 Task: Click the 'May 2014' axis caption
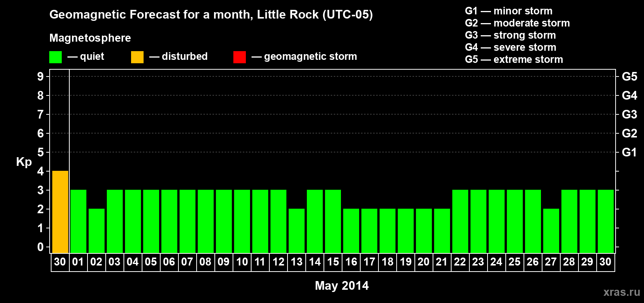[342, 285]
